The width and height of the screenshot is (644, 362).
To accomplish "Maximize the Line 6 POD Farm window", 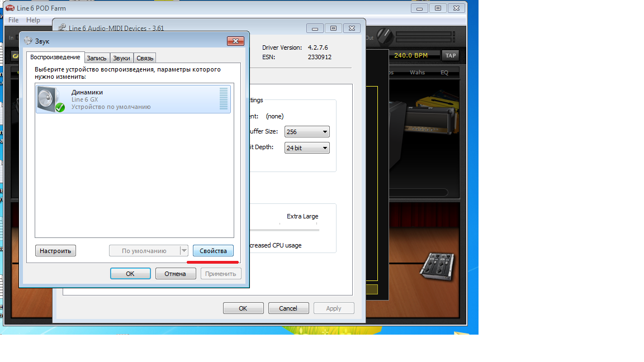I will [x=438, y=8].
